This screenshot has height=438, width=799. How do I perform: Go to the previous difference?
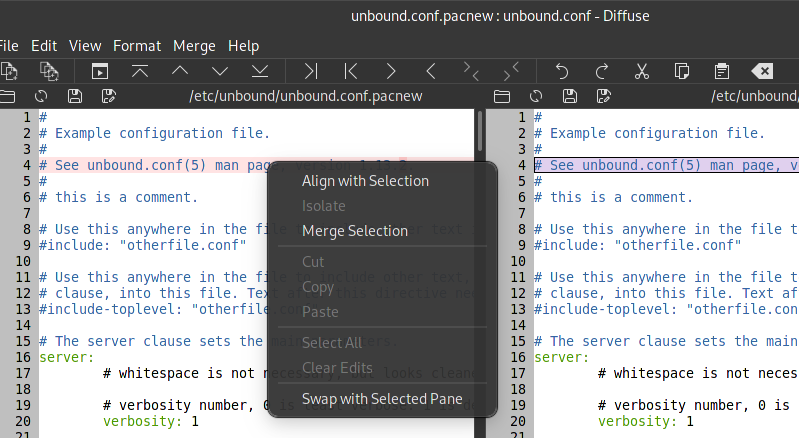(180, 71)
